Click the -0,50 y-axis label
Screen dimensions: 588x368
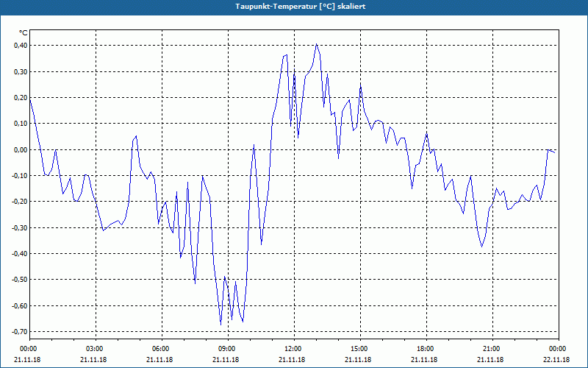20,280
